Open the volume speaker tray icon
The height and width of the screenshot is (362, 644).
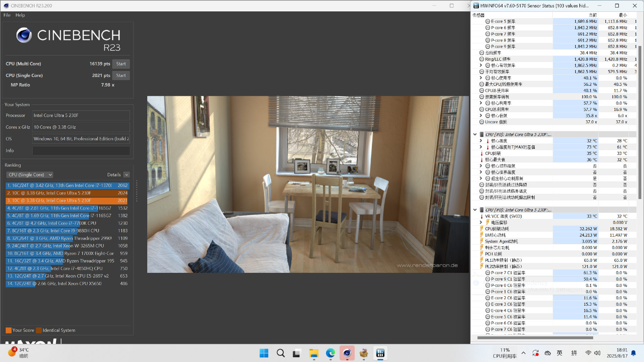point(597,353)
